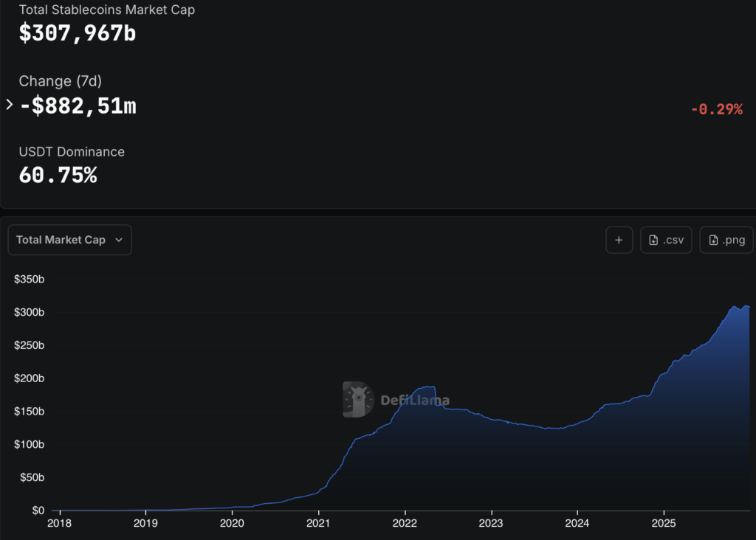This screenshot has height=540, width=756.
Task: Download chart data as .csv
Action: tap(666, 240)
